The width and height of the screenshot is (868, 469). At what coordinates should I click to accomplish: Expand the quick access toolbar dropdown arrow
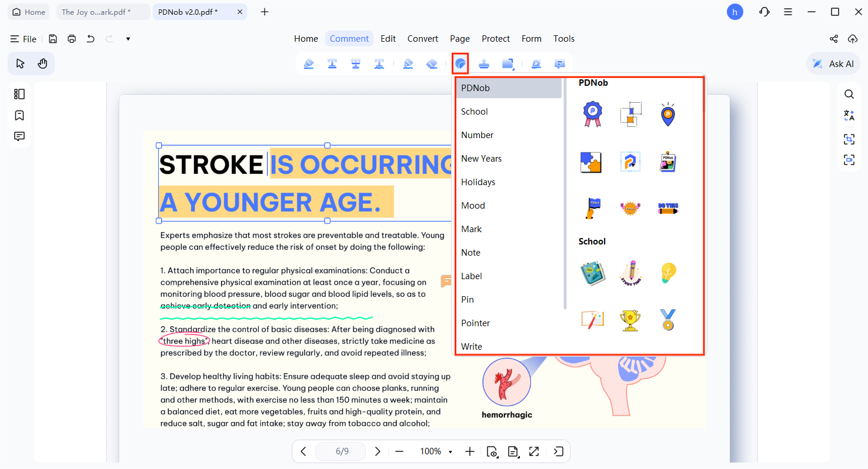(128, 39)
